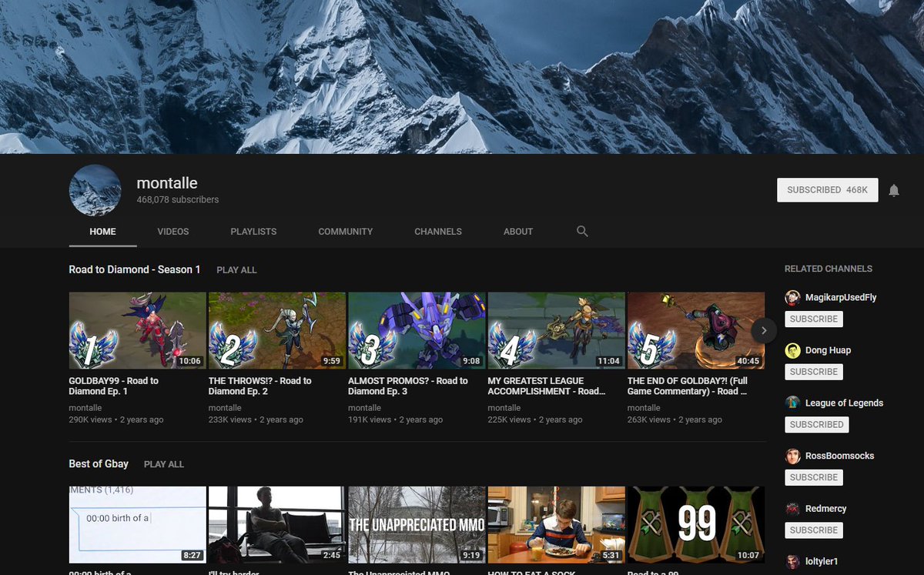The height and width of the screenshot is (575, 924).
Task: Click RossBoomsocks channel name
Action: [x=840, y=456]
